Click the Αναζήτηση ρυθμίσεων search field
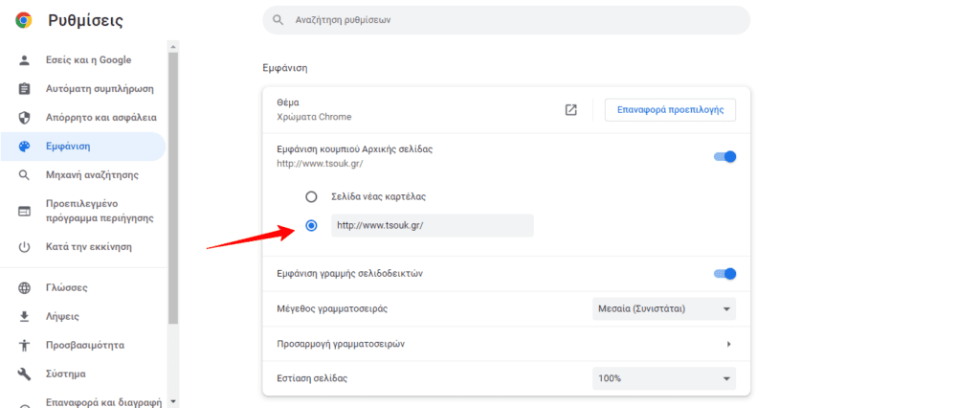 (505, 20)
